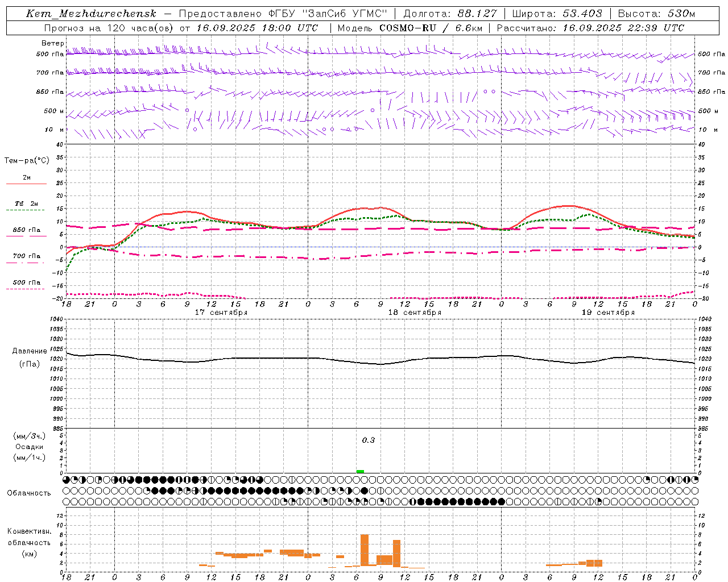Image resolution: width=728 pixels, height=582 pixels.
Task: Click the Рассчитано: 16.09.2025 22:39 UTC timestamp
Action: pos(590,28)
